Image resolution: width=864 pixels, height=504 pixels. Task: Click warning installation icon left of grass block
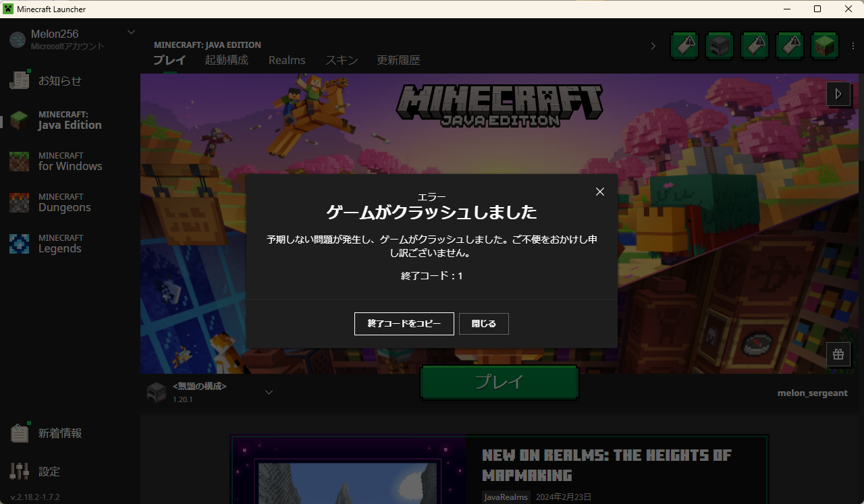click(790, 46)
